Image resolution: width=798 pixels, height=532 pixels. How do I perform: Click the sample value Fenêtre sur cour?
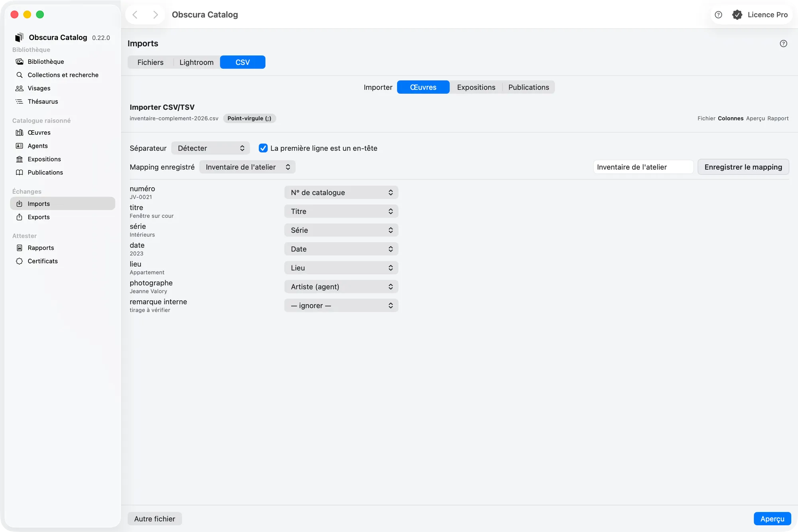[x=152, y=216]
